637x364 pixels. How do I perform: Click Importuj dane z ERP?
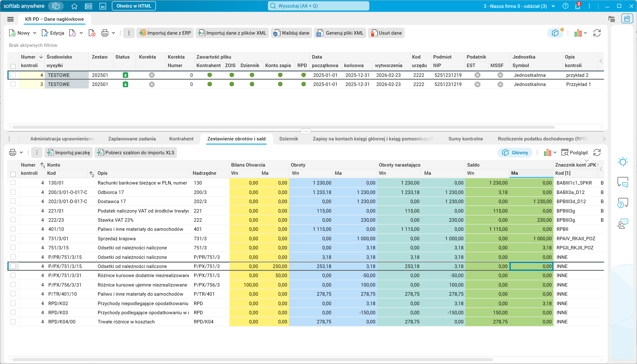(165, 33)
